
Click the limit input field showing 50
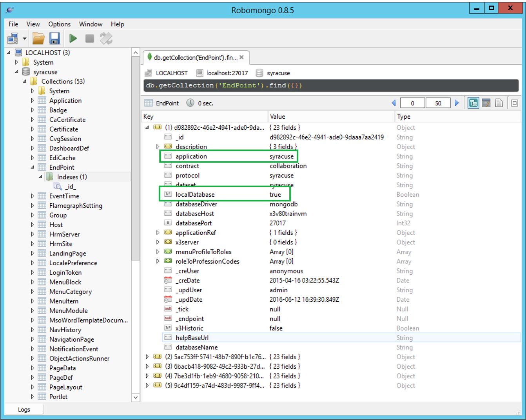[438, 103]
